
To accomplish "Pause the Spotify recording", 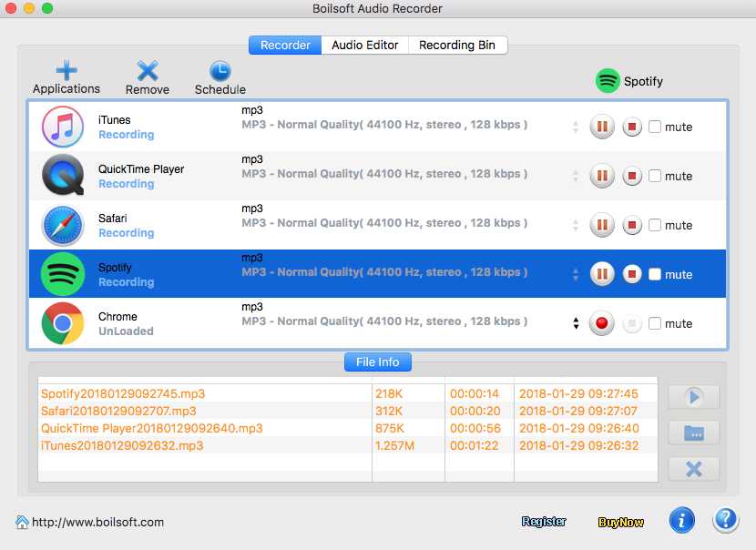I will click(x=602, y=274).
